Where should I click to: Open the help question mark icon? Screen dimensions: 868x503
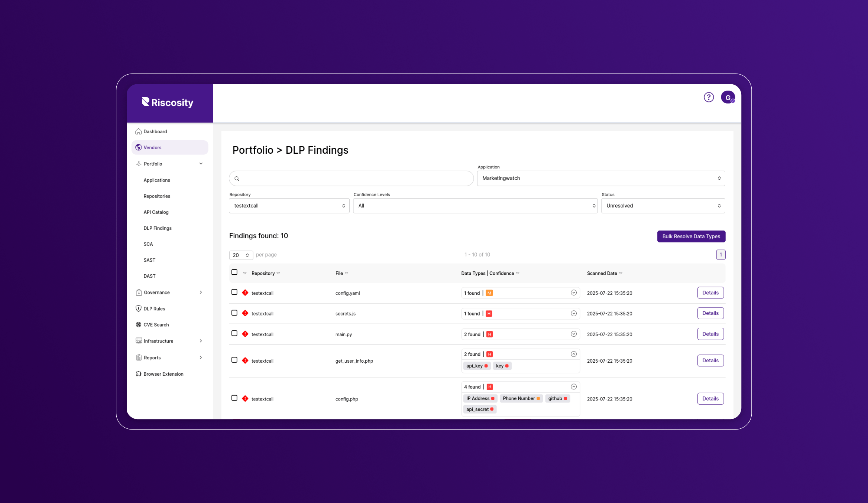709,97
